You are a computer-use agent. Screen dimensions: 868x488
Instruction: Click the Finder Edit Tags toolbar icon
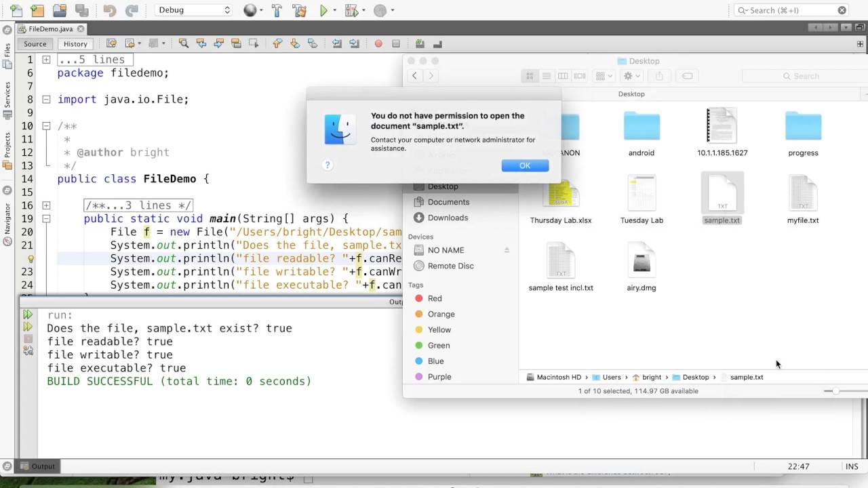pos(687,76)
